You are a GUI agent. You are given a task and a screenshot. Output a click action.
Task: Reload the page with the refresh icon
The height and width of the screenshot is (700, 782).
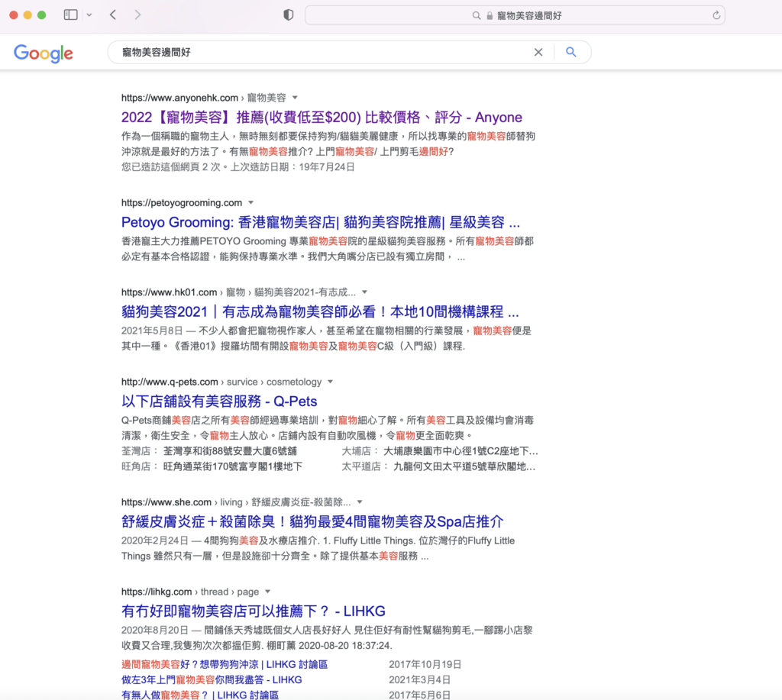(x=716, y=15)
